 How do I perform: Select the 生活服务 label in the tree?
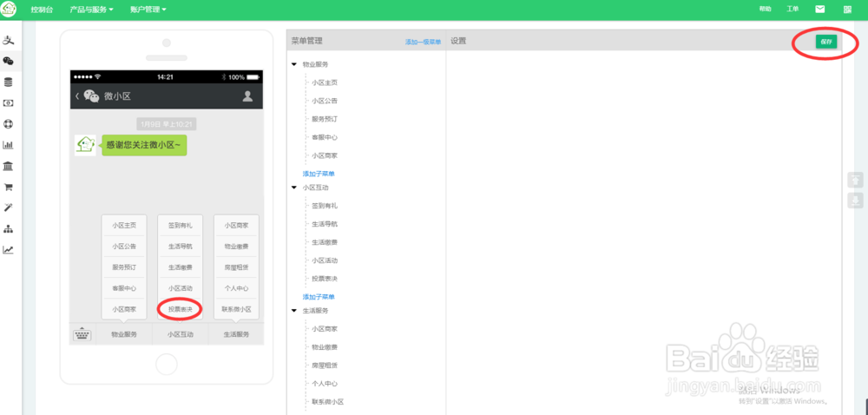(x=316, y=311)
